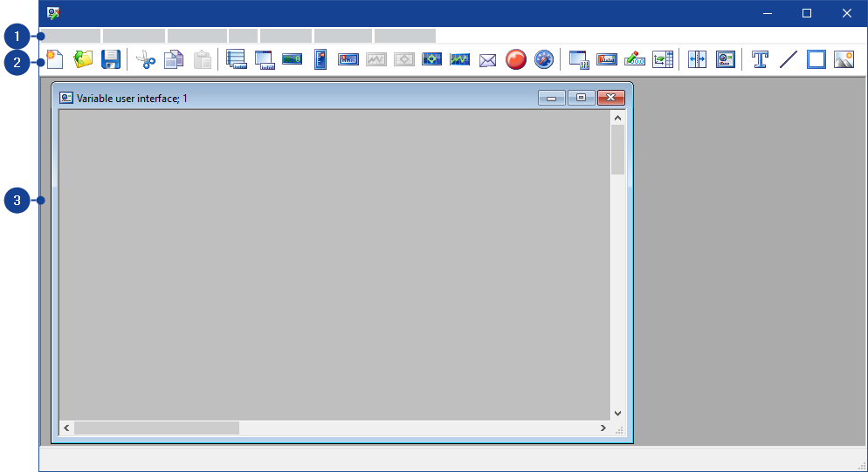Click the vertical scrollbar down arrow
Viewport: 868px width, 472px height.
pos(617,413)
